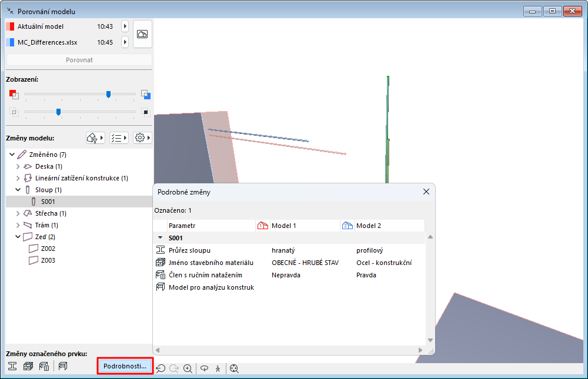Open the gear settings dropdown

tap(142, 138)
